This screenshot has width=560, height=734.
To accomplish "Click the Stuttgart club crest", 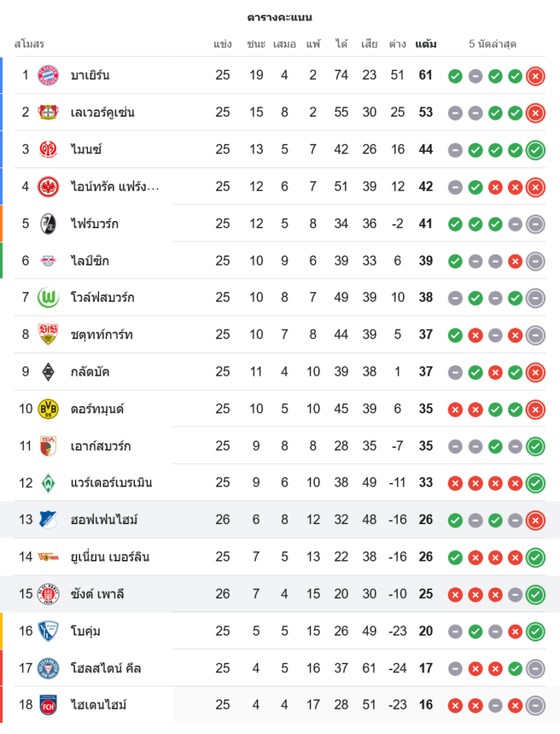I will coord(48,335).
